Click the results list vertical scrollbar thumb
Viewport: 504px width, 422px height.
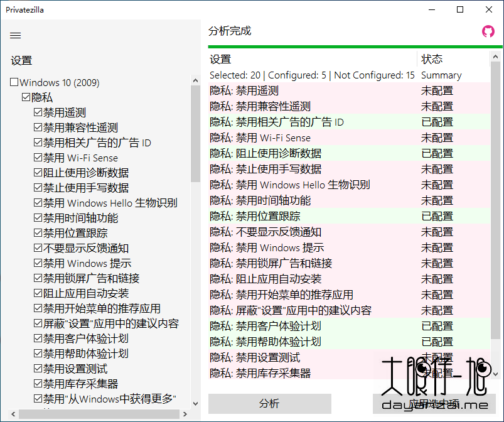click(495, 200)
